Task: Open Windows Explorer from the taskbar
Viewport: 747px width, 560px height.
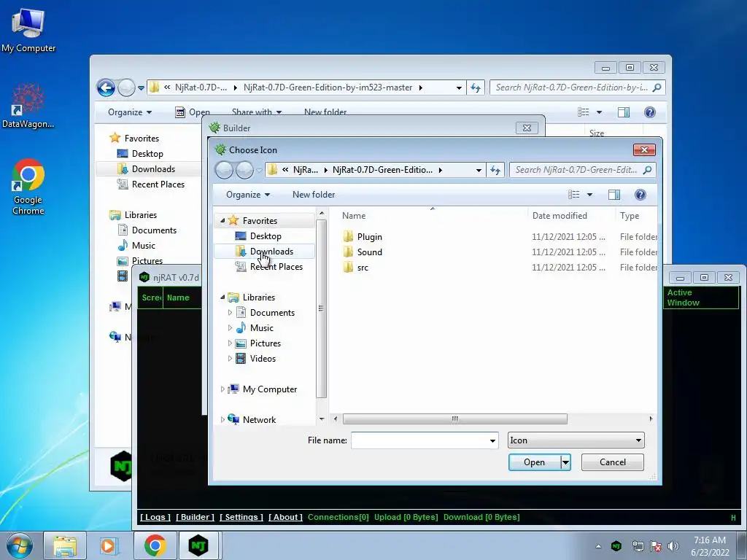Action: click(x=65, y=545)
